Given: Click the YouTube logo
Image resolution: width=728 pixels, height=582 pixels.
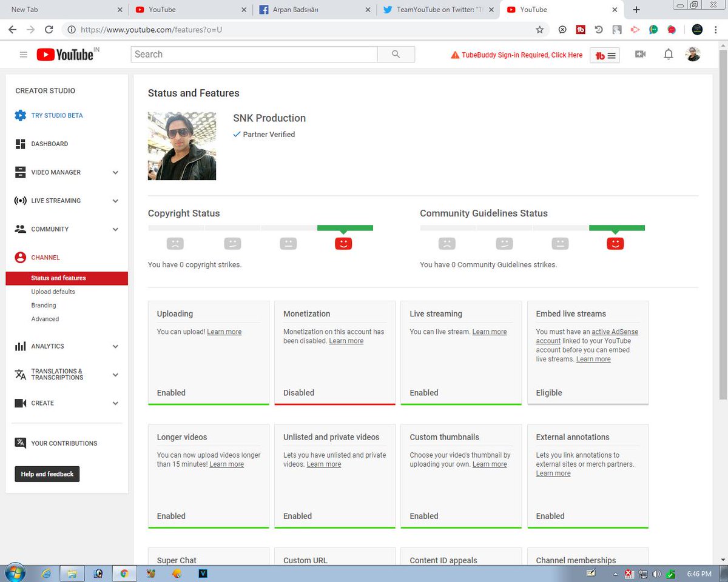Looking at the screenshot, I should 65,55.
